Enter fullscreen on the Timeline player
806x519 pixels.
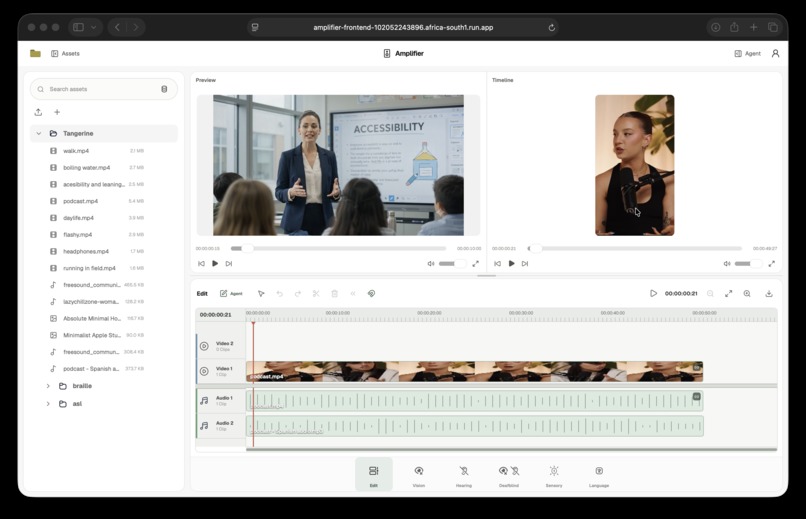tap(772, 264)
